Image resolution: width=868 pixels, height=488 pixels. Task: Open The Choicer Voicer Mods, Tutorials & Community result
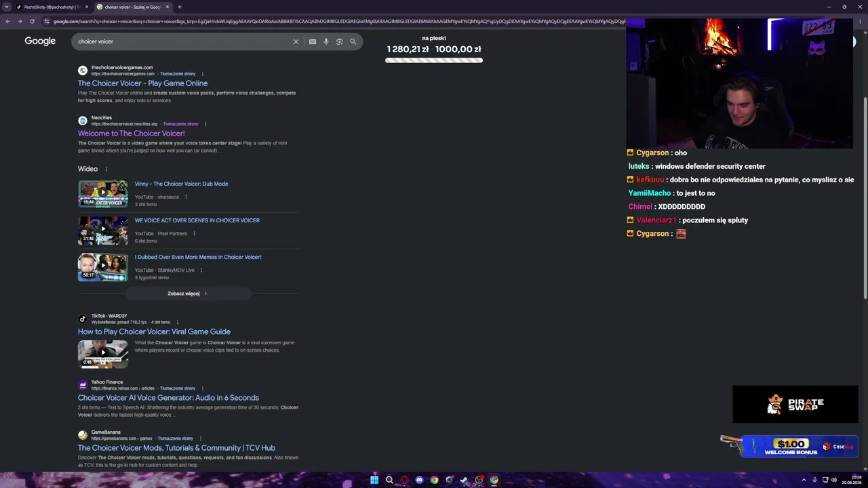click(x=176, y=448)
